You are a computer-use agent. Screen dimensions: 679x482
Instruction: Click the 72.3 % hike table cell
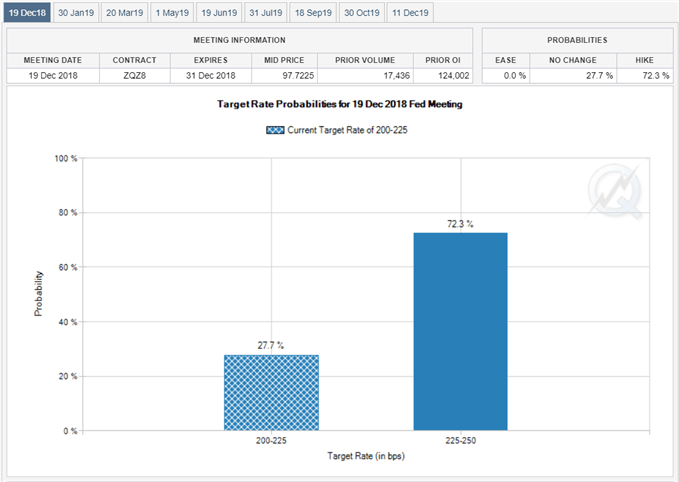[644, 76]
